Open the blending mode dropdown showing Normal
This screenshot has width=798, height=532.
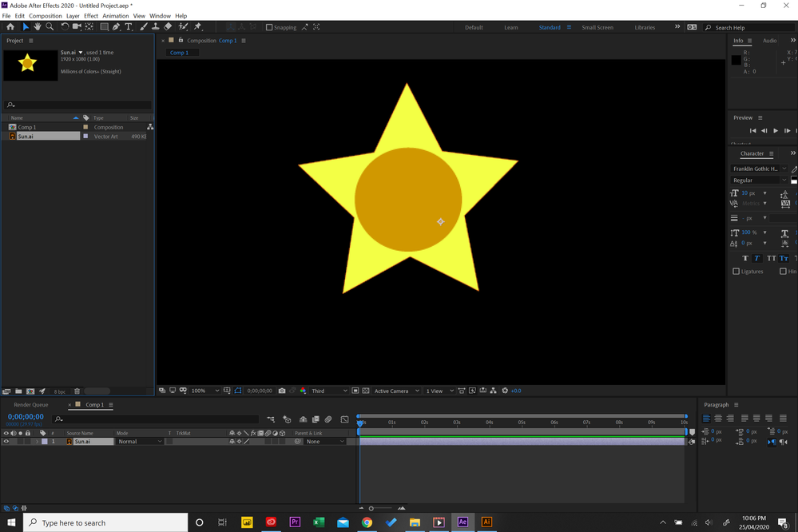point(140,441)
